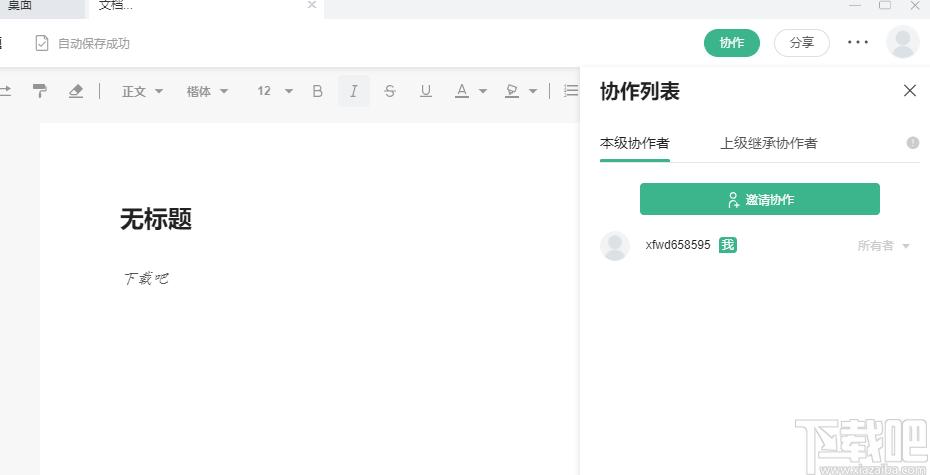Click the eraser clear-format icon
930x475 pixels.
tap(76, 91)
